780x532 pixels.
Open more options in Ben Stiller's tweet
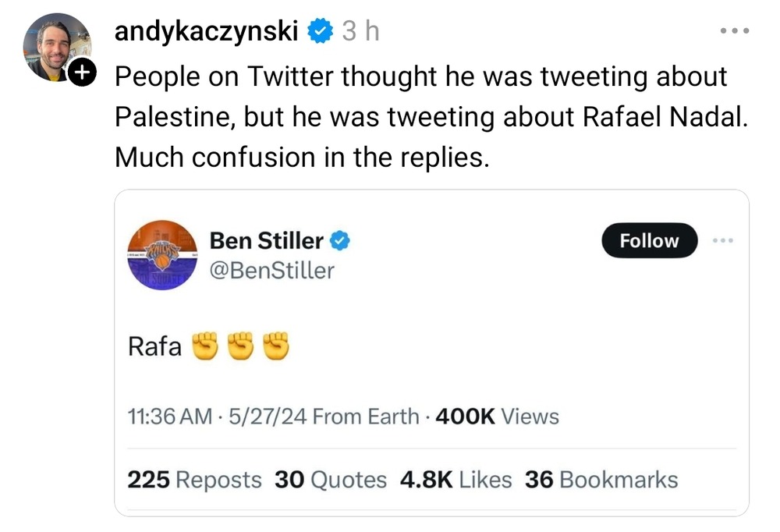(x=724, y=241)
